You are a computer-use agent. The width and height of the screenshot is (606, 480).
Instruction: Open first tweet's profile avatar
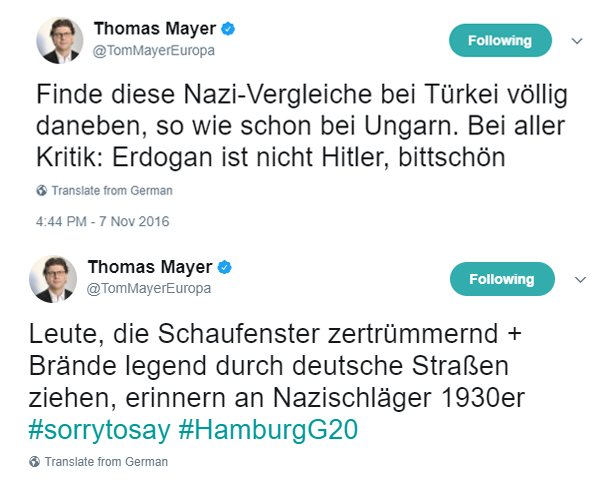coord(59,40)
